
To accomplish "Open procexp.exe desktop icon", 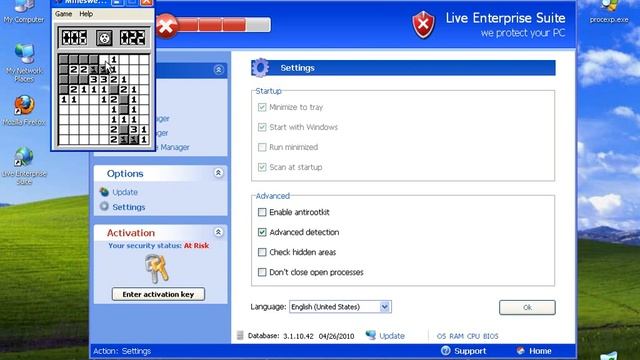I will point(609,11).
